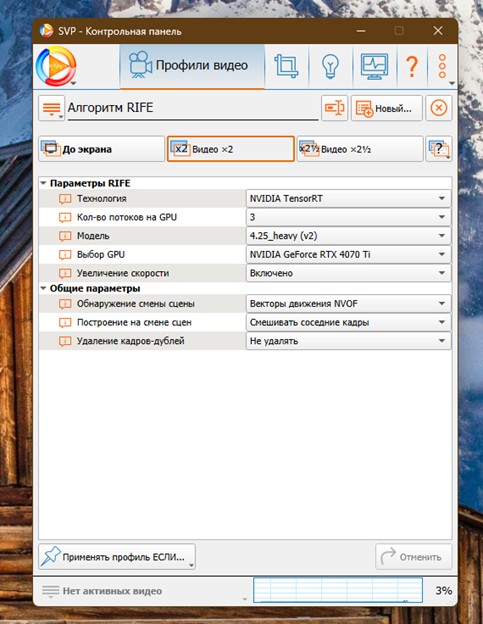Collapse the Параметры RIFE section
The width and height of the screenshot is (483, 624).
pos(43,183)
